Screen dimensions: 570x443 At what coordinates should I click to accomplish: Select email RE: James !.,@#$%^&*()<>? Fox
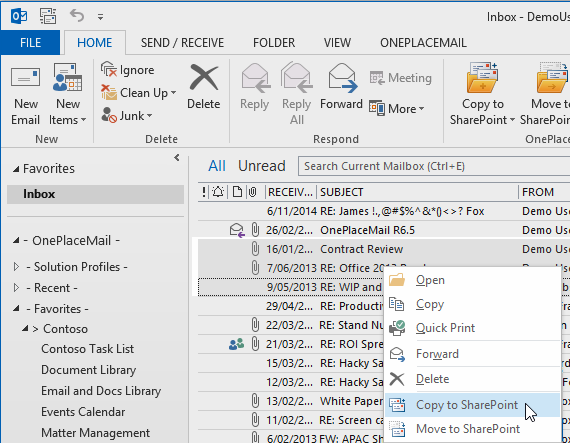pos(384,211)
